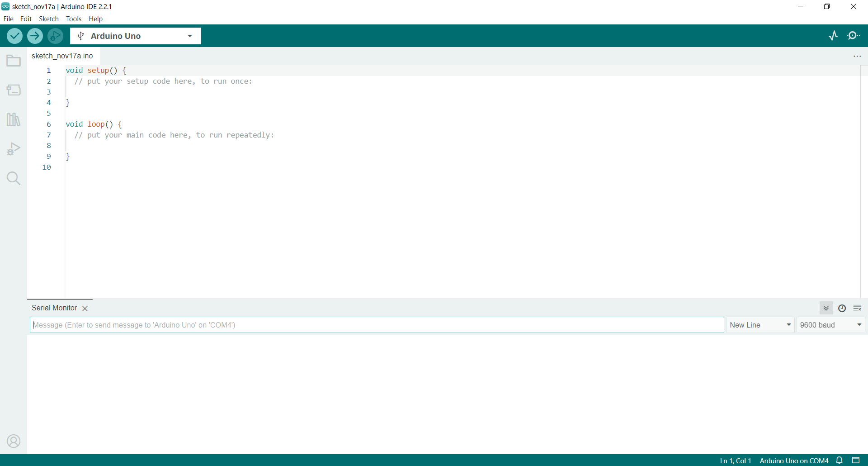The image size is (868, 466).
Task: Toggle autoscroll in Serial Monitor
Action: (x=826, y=308)
